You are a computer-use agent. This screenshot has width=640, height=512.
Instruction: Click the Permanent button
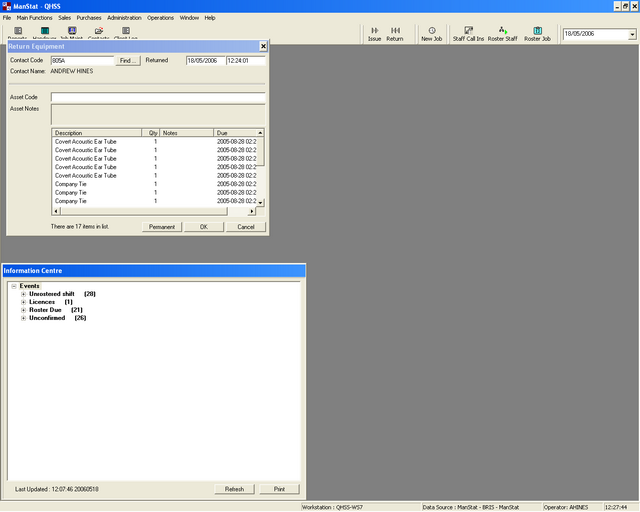click(x=162, y=227)
